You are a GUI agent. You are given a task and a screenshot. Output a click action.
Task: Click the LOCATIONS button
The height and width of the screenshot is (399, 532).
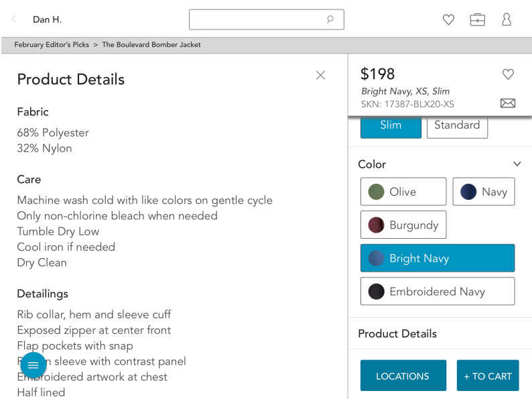403,376
